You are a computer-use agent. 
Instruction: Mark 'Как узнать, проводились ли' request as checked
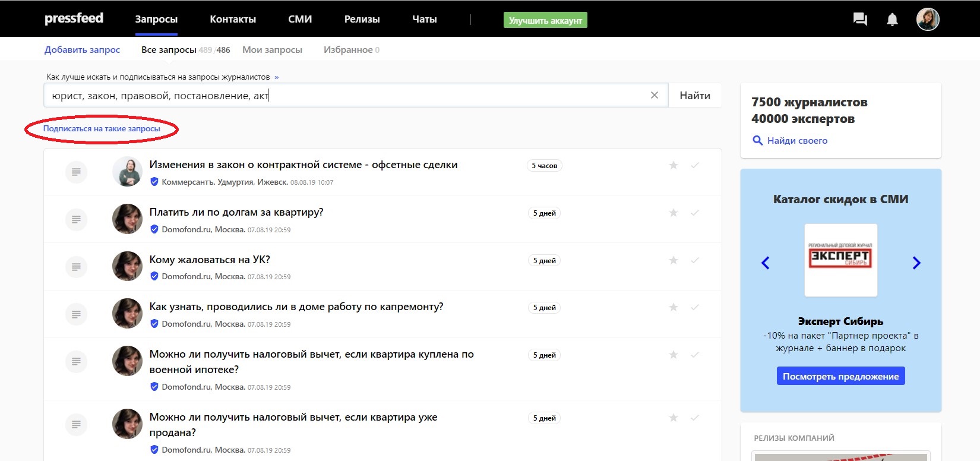click(x=694, y=307)
